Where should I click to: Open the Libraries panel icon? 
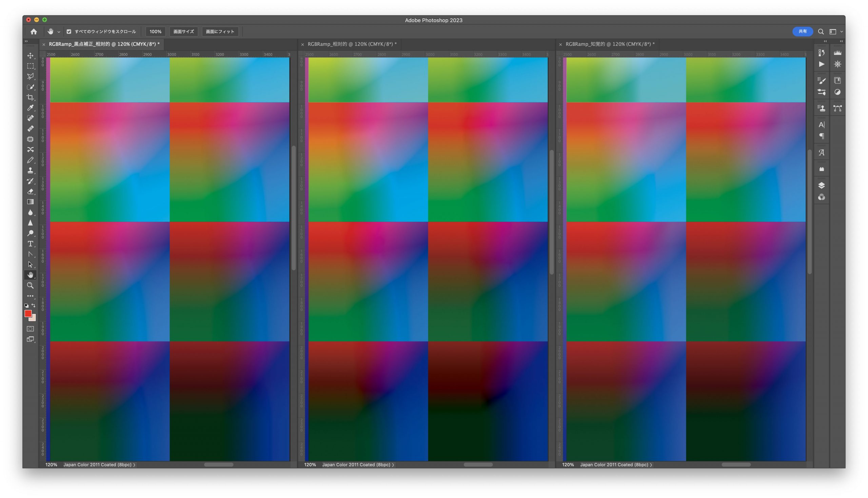point(837,80)
